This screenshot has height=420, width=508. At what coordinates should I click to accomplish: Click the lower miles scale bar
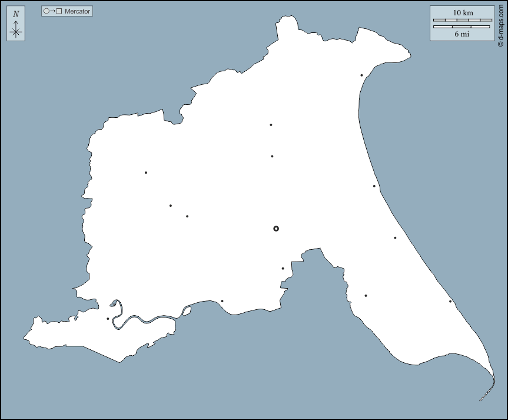[x=462, y=27]
